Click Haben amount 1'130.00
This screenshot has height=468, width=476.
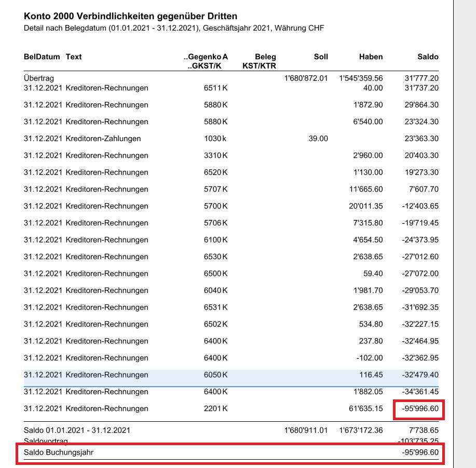click(368, 172)
